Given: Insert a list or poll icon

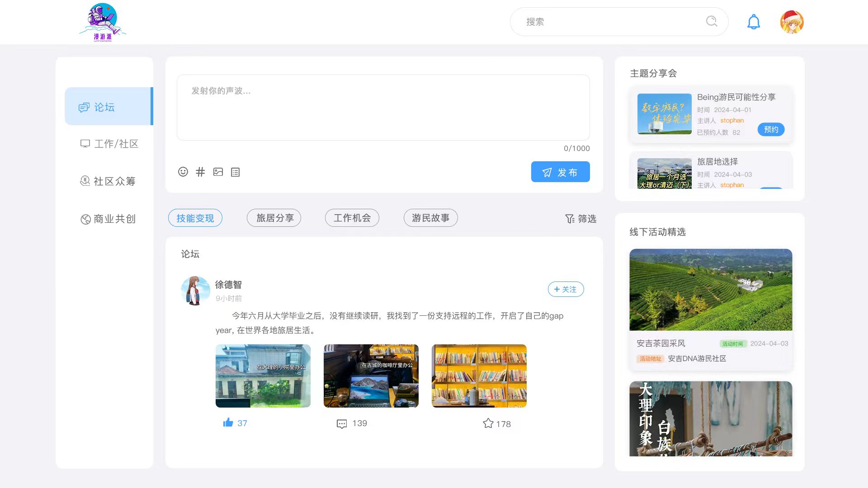Looking at the screenshot, I should coord(235,172).
